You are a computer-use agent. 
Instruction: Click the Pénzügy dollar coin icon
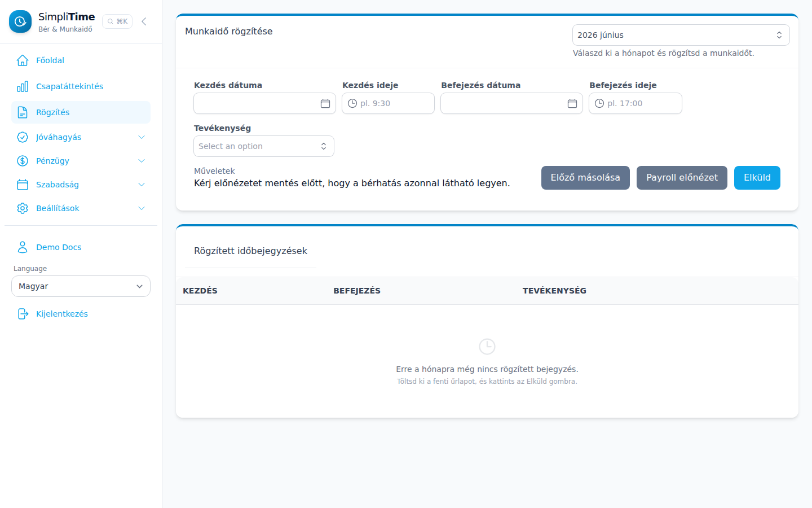click(x=23, y=161)
